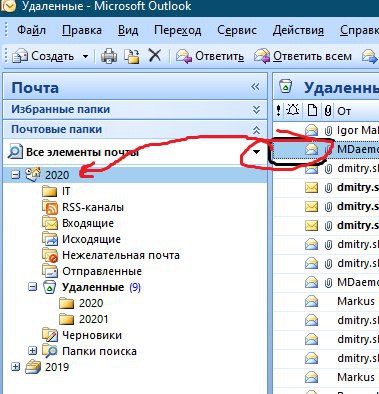379x394 pixels.
Task: Click the Move to Folder toolbar icon
Action: click(x=132, y=56)
